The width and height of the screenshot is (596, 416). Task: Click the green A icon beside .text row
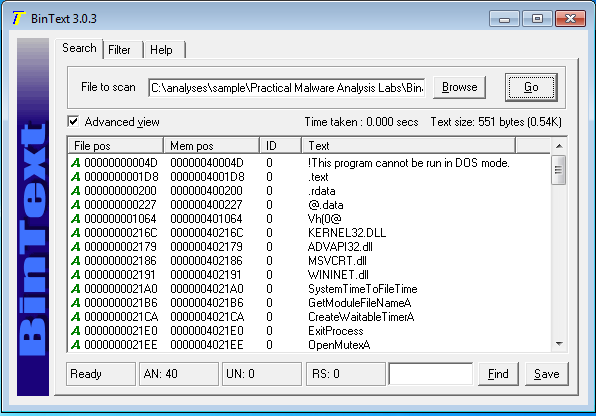(x=76, y=177)
